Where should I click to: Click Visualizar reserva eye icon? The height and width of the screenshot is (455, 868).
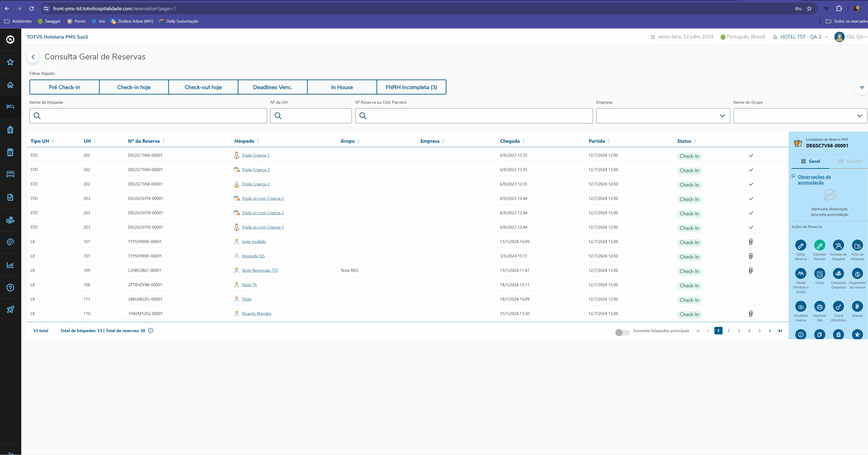(801, 307)
